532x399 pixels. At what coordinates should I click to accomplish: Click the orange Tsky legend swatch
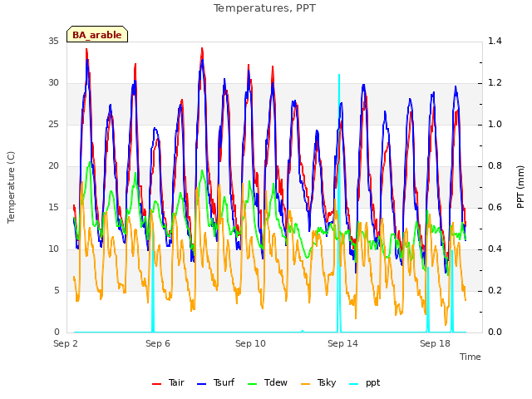[x=306, y=384]
